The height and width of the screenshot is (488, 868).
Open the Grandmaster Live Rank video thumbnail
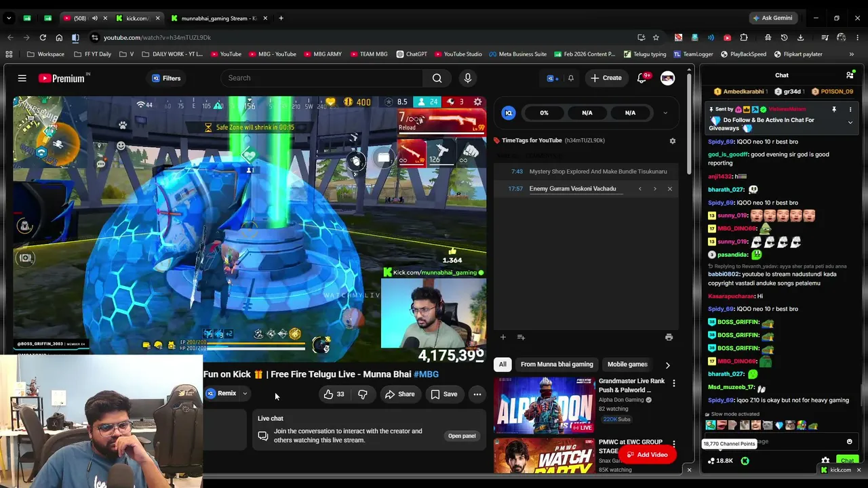coord(544,405)
